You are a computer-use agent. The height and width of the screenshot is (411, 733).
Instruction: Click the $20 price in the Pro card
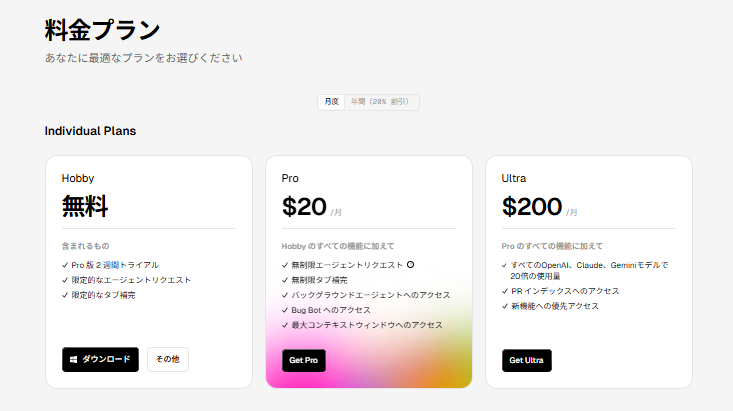[304, 207]
